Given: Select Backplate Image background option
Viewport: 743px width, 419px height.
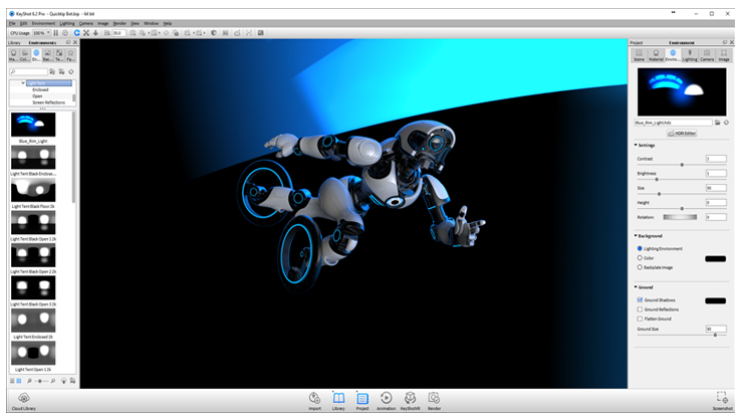Looking at the screenshot, I should point(640,267).
